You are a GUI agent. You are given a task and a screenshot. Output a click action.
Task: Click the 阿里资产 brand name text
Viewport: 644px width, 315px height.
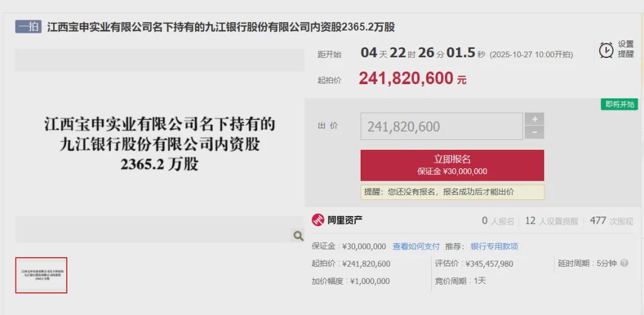point(345,220)
